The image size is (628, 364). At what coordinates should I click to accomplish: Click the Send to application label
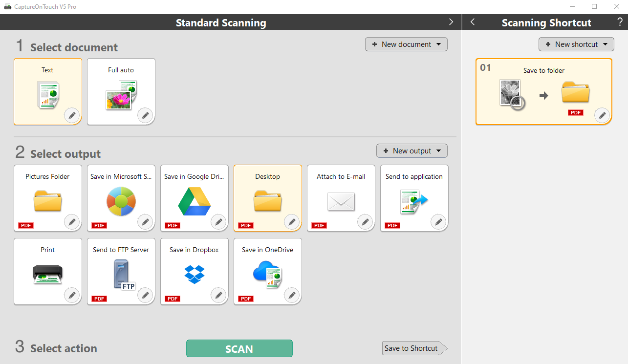[414, 176]
